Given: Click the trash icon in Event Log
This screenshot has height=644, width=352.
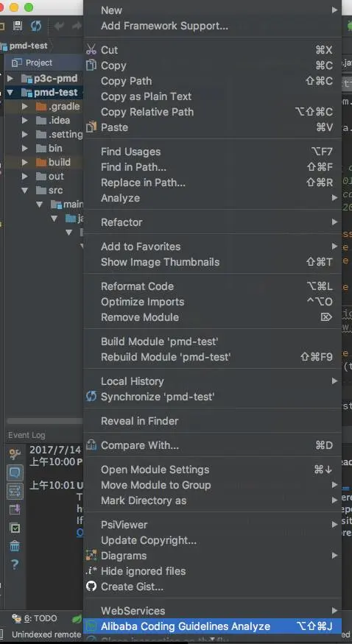Looking at the screenshot, I should 15,546.
